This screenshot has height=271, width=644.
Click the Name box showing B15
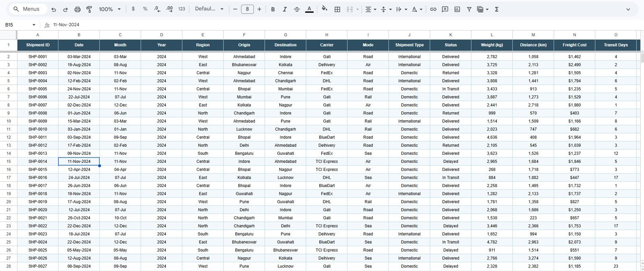tap(16, 25)
